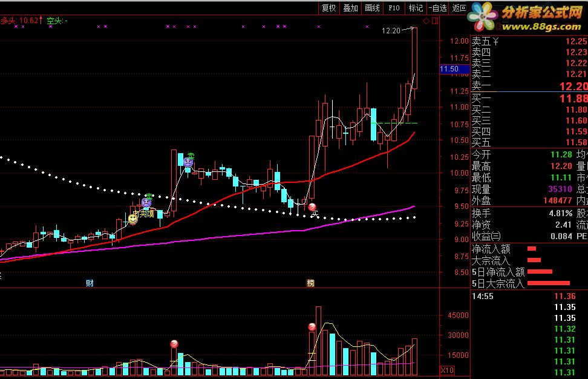Click the red rectangle window icon
588x379 pixels.
tap(434, 21)
